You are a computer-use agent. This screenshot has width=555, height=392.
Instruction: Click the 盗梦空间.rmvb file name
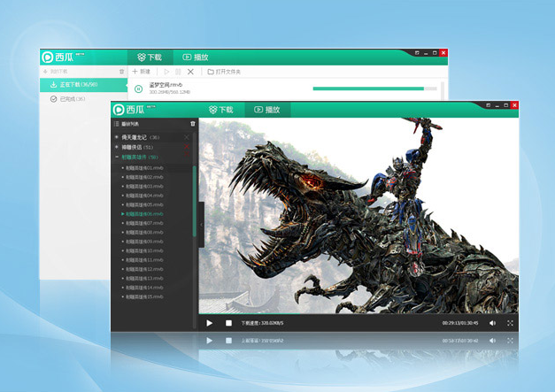click(166, 85)
